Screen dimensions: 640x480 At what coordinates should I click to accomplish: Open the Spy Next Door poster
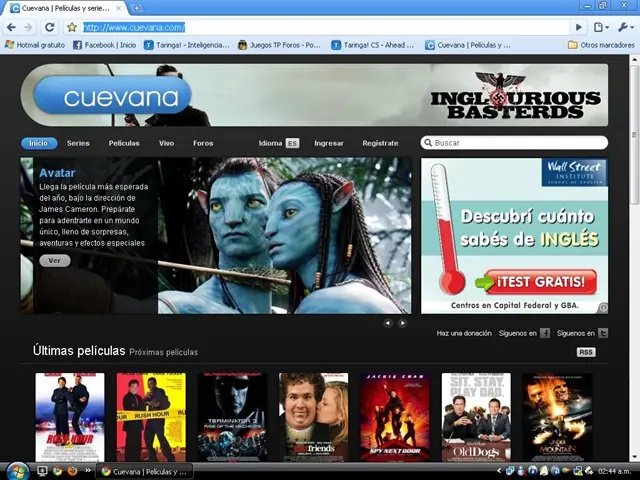395,417
